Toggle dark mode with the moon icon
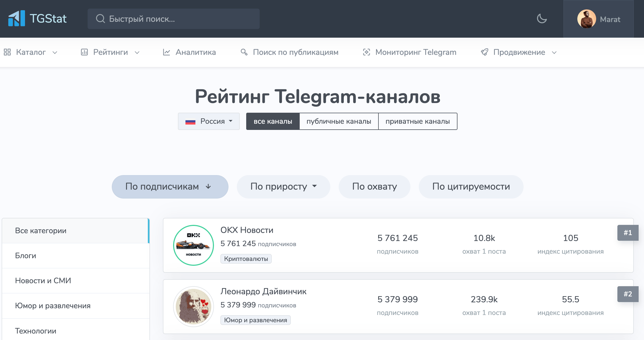The height and width of the screenshot is (340, 644). coord(542,19)
